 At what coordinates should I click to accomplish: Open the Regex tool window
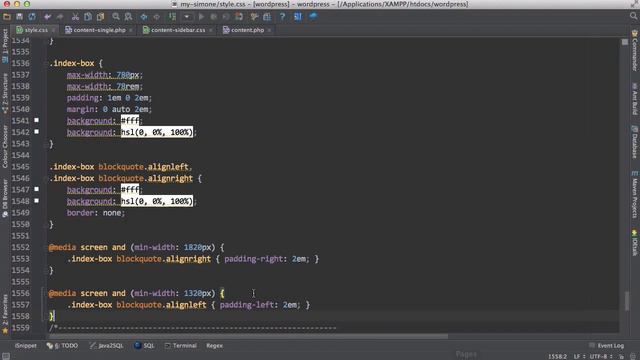(x=214, y=346)
